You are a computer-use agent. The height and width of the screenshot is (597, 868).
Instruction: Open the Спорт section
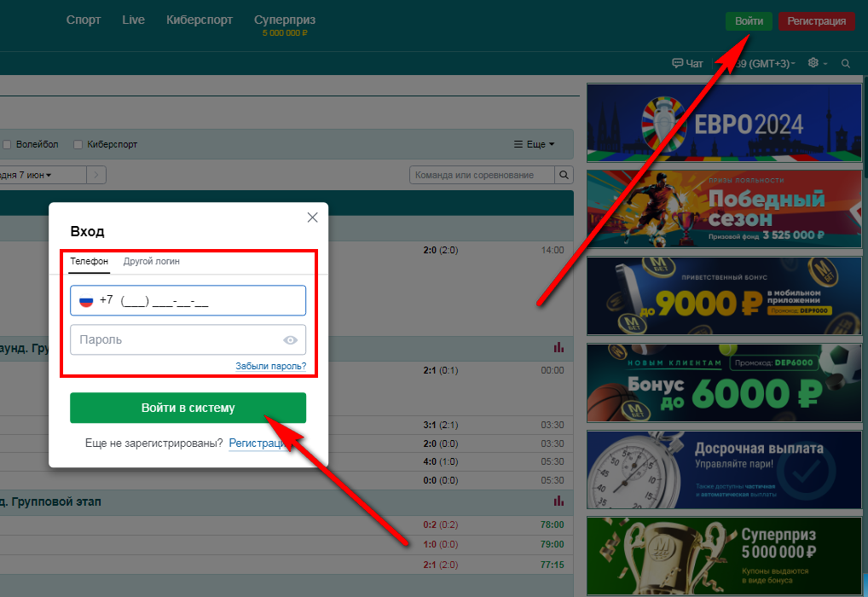pyautogui.click(x=84, y=20)
